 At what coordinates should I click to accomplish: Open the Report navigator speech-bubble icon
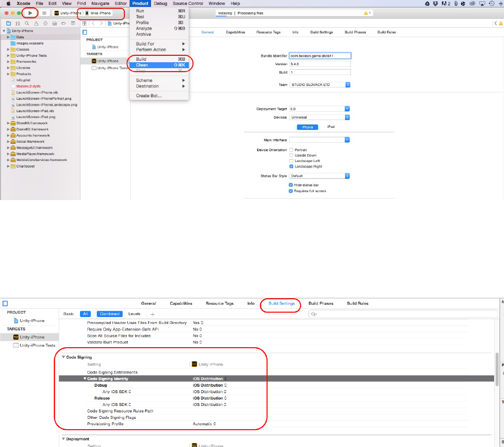pyautogui.click(x=73, y=23)
